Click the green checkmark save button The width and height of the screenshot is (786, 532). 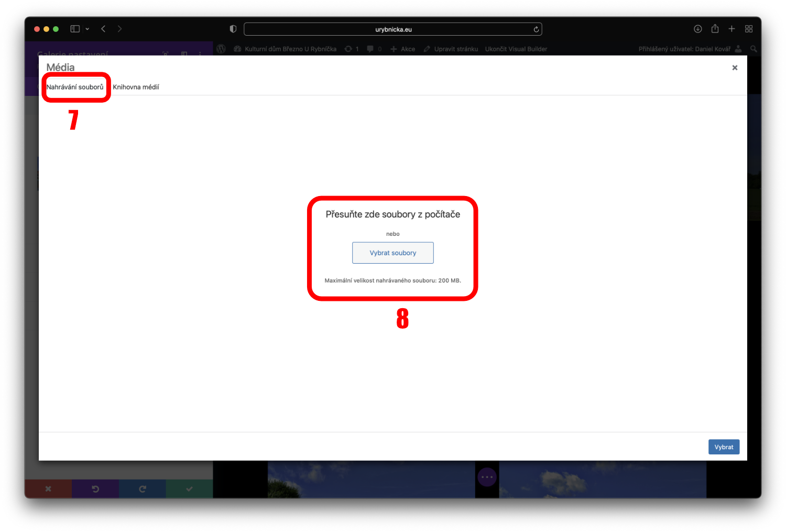[189, 489]
